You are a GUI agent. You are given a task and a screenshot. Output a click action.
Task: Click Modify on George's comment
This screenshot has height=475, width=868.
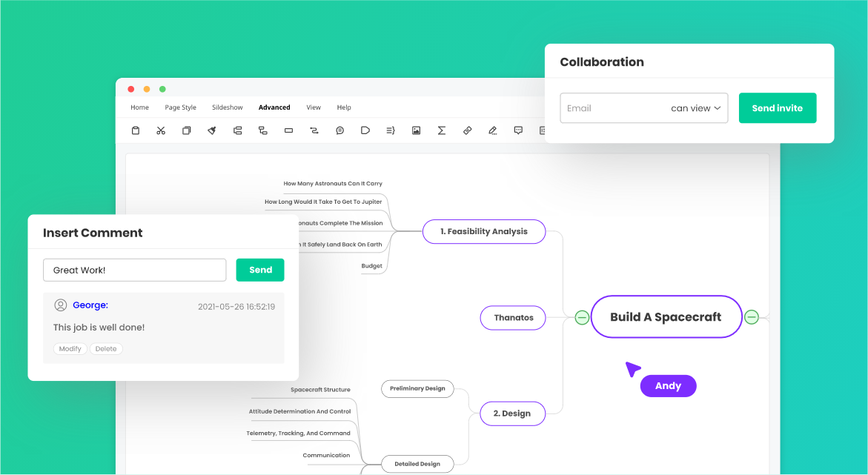pos(70,349)
